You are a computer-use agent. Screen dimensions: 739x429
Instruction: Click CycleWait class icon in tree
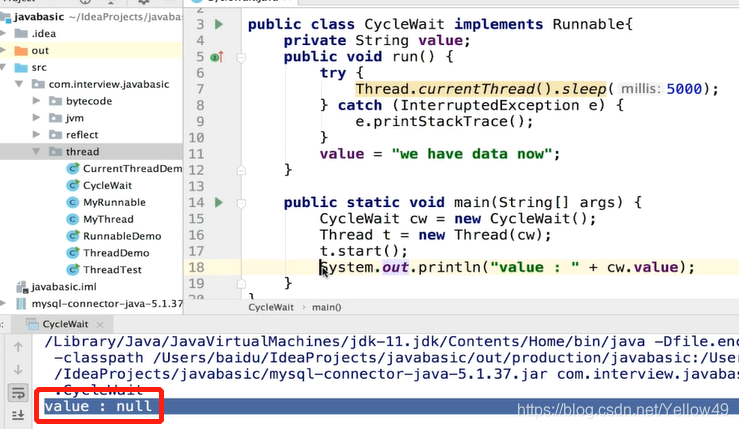coord(73,185)
